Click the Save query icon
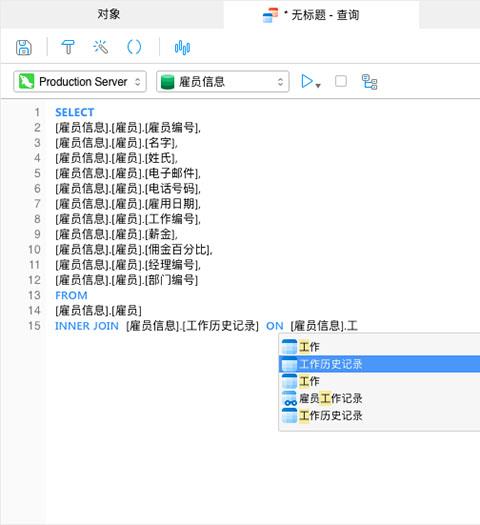Screen dimensions: 480x525 [24, 47]
